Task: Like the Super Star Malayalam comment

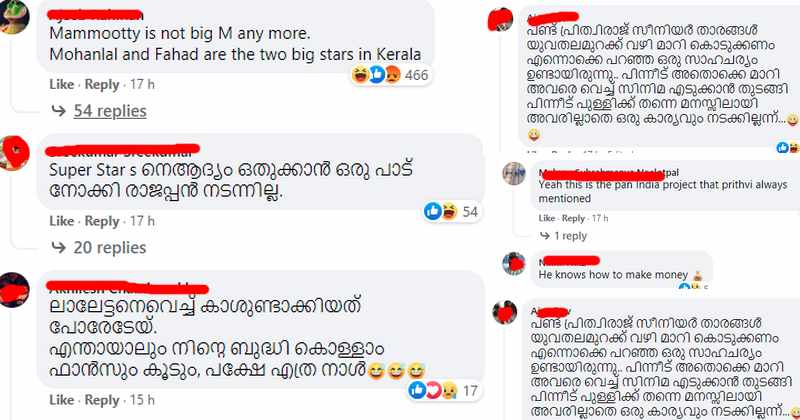Action: [x=62, y=221]
